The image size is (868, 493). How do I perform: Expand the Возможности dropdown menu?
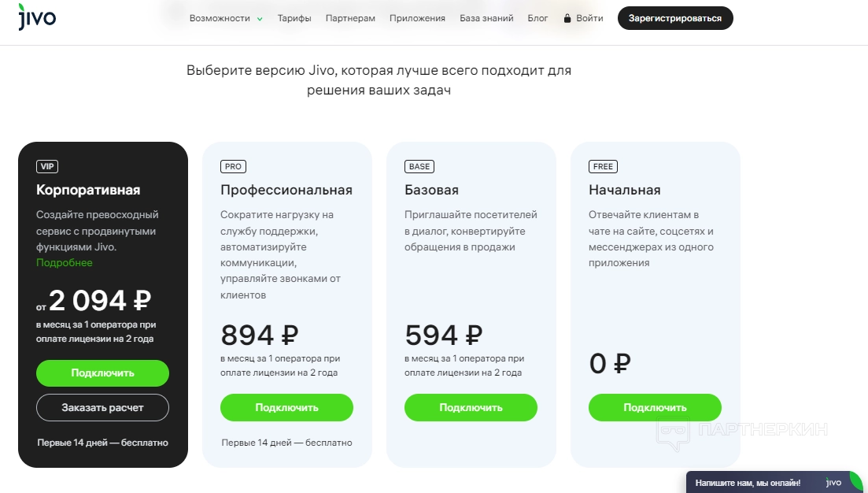pos(226,18)
